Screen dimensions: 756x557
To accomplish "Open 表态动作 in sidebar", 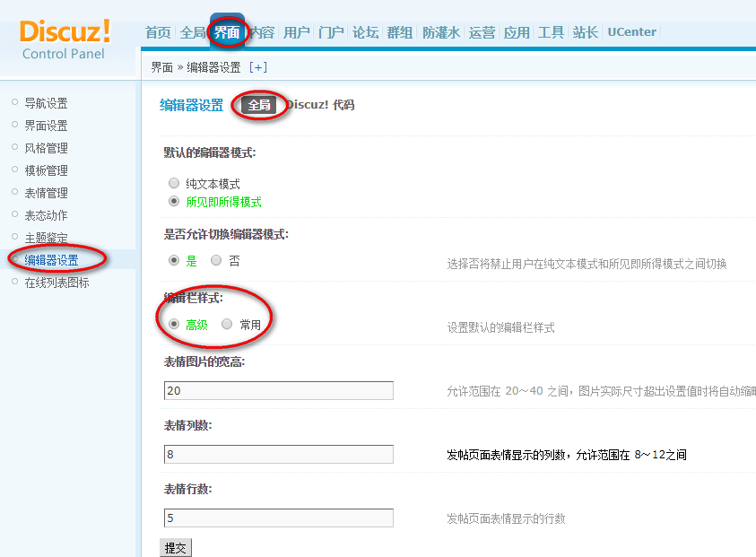I will [x=47, y=215].
